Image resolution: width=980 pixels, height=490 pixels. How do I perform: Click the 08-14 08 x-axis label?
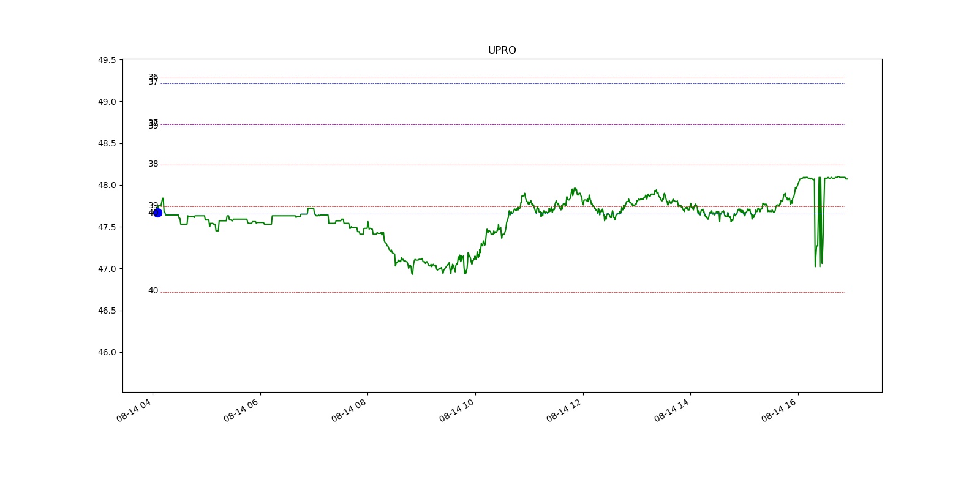point(349,410)
